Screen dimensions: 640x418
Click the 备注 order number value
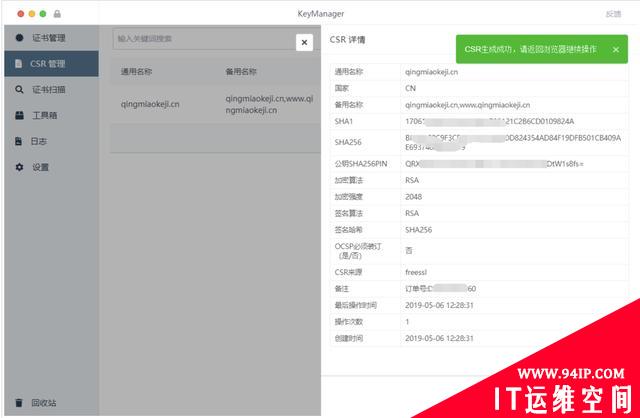point(440,289)
